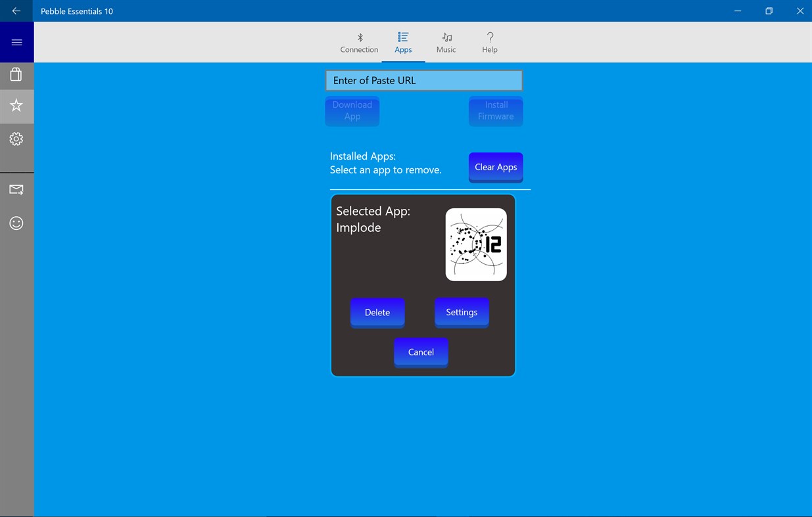Cancel the selected app dialog
Image resolution: width=812 pixels, height=517 pixels.
pyautogui.click(x=421, y=352)
